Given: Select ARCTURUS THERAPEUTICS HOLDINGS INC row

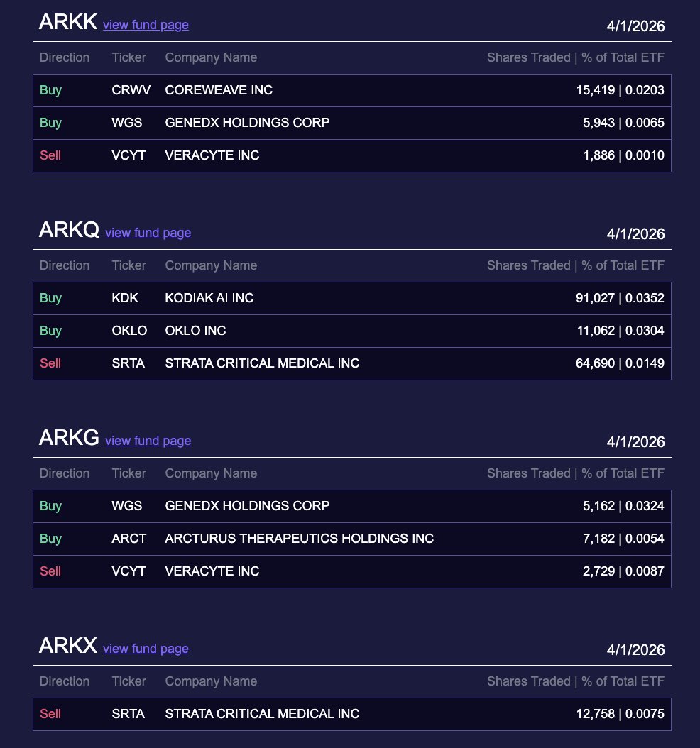Looking at the screenshot, I should 299,539.
